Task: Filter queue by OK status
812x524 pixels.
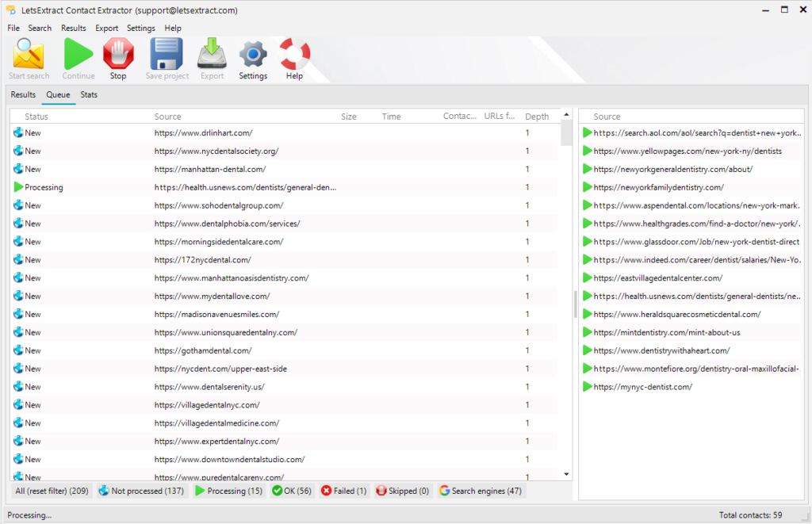Action: coord(293,490)
